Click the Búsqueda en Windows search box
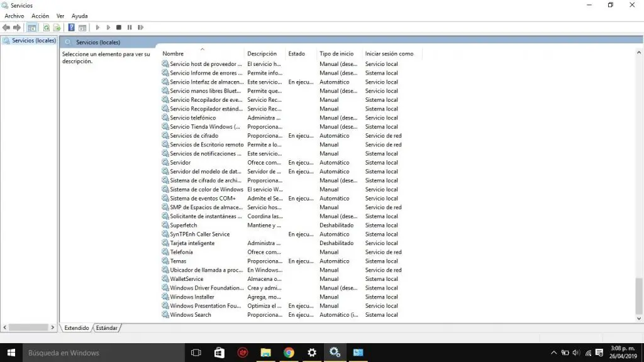Screen dimensions: 644x362 click(104, 353)
